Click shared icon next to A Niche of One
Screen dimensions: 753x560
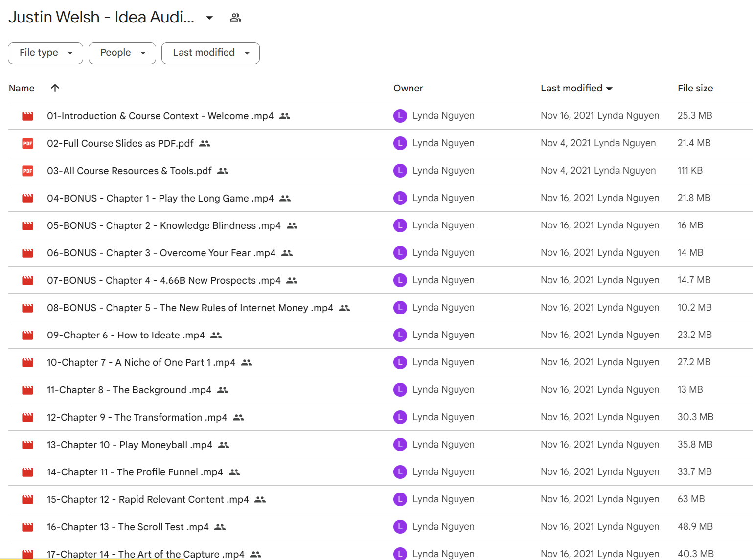tap(247, 363)
